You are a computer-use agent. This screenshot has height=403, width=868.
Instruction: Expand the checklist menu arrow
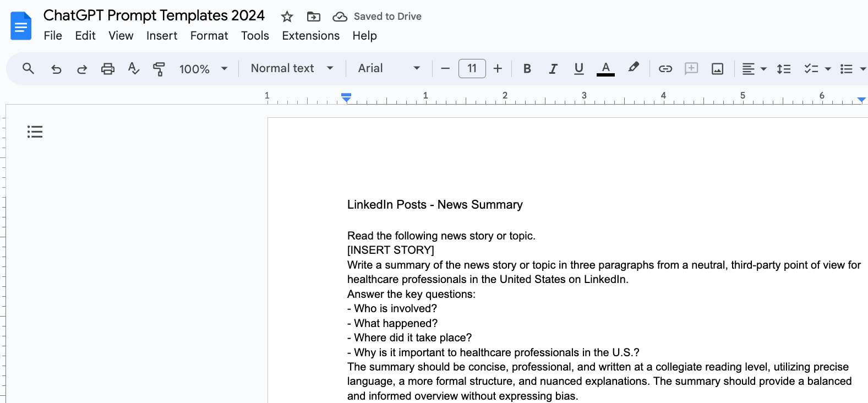point(827,69)
